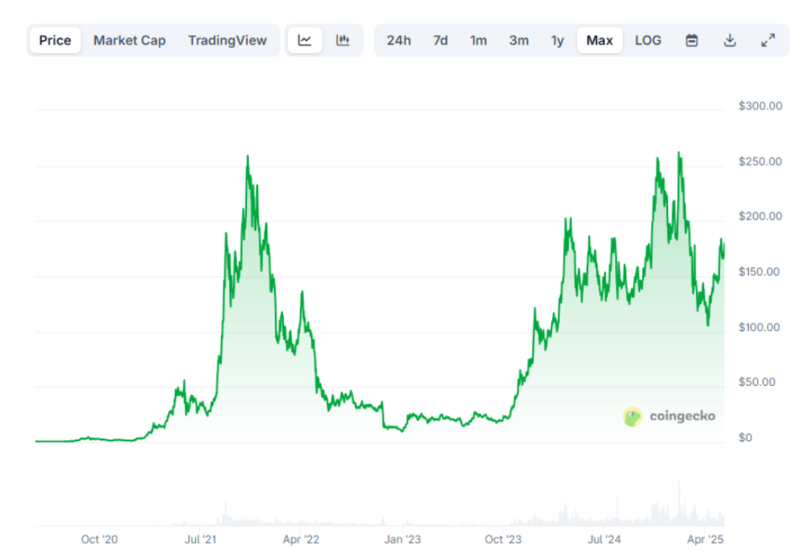This screenshot has width=800, height=553.
Task: Set time range to 7d
Action: 440,40
